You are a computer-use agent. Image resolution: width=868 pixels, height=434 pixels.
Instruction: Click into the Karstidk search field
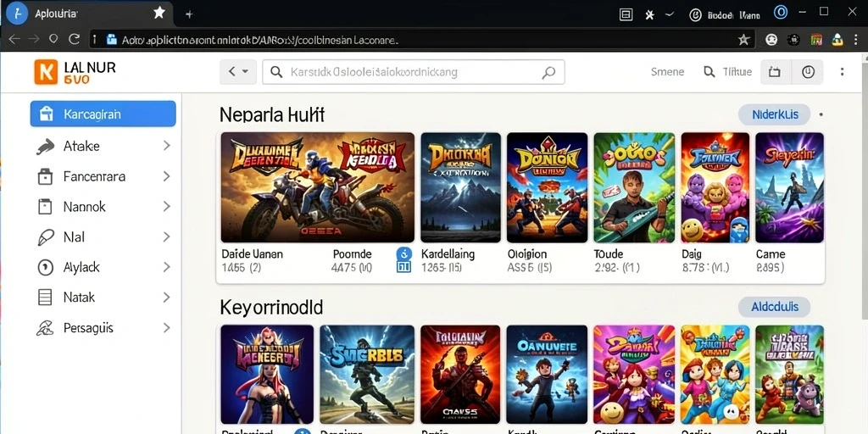[414, 72]
